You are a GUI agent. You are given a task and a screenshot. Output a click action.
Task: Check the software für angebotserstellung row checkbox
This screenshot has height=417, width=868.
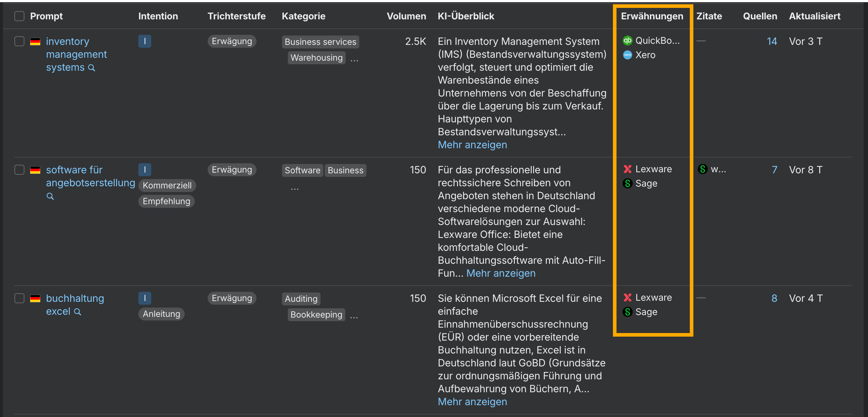(19, 170)
